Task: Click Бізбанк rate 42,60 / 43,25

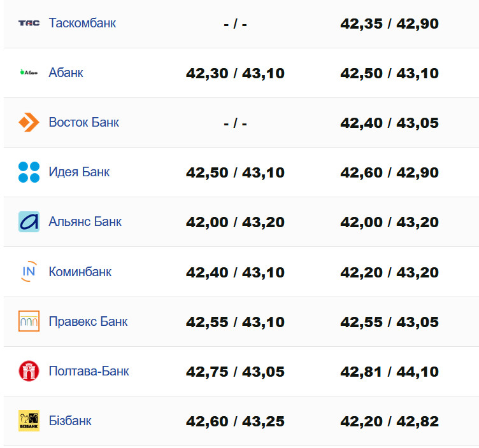Action: pyautogui.click(x=235, y=421)
